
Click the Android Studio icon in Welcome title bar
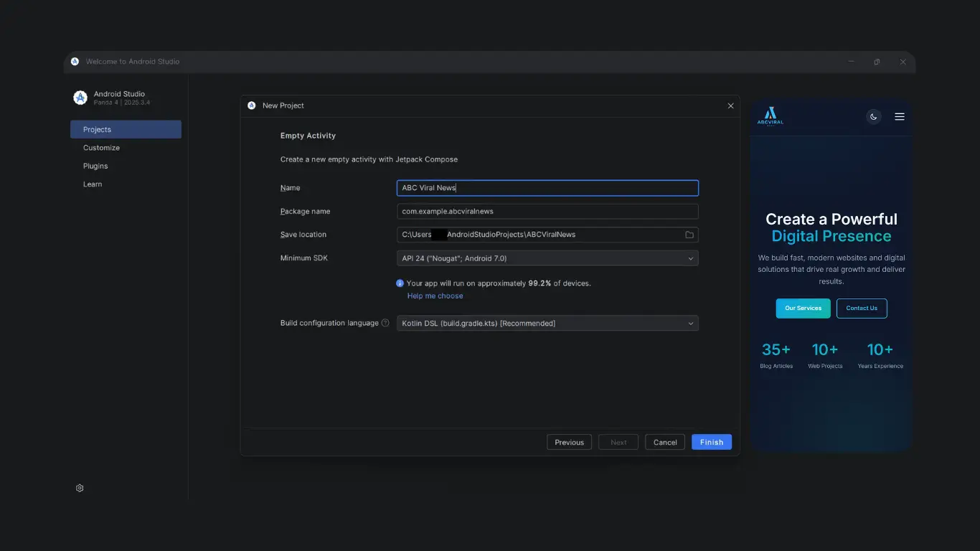[75, 62]
